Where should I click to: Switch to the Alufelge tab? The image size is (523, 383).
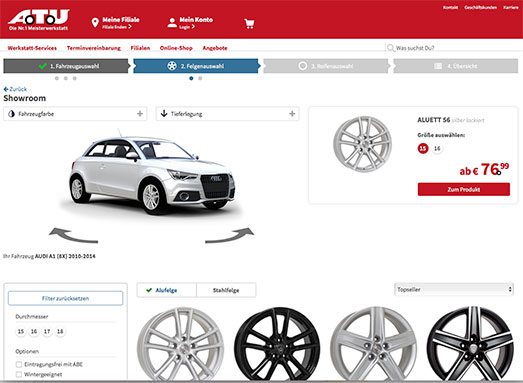[x=166, y=290]
